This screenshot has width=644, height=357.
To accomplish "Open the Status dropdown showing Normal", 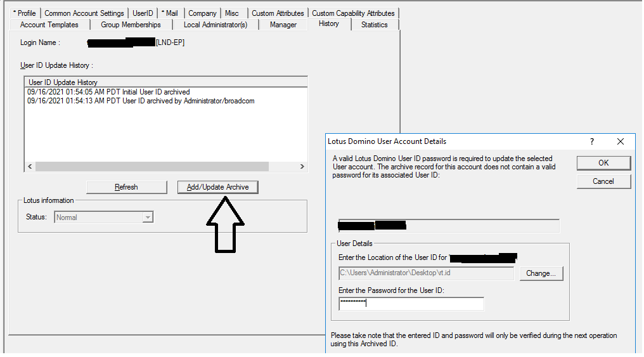I will click(103, 217).
